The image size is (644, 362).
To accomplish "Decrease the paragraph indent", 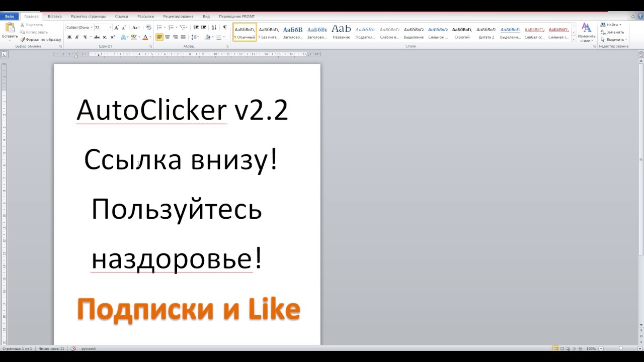I will click(196, 28).
